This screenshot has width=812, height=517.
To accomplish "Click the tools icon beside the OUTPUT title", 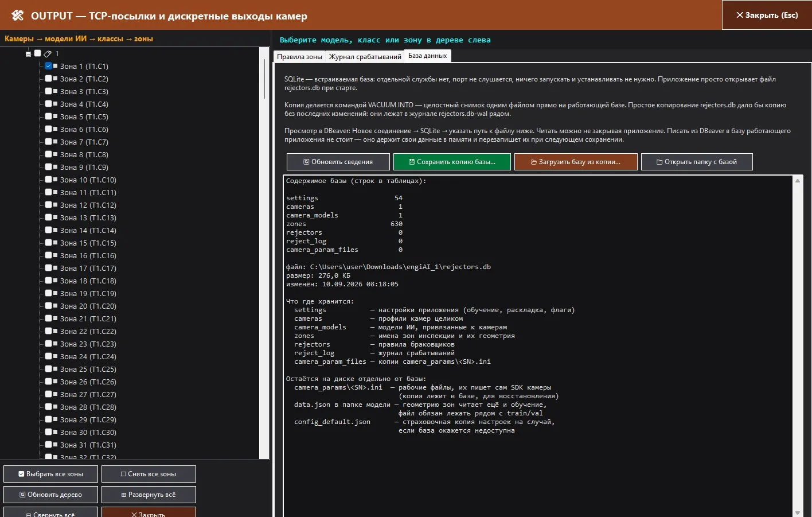I will [x=18, y=15].
